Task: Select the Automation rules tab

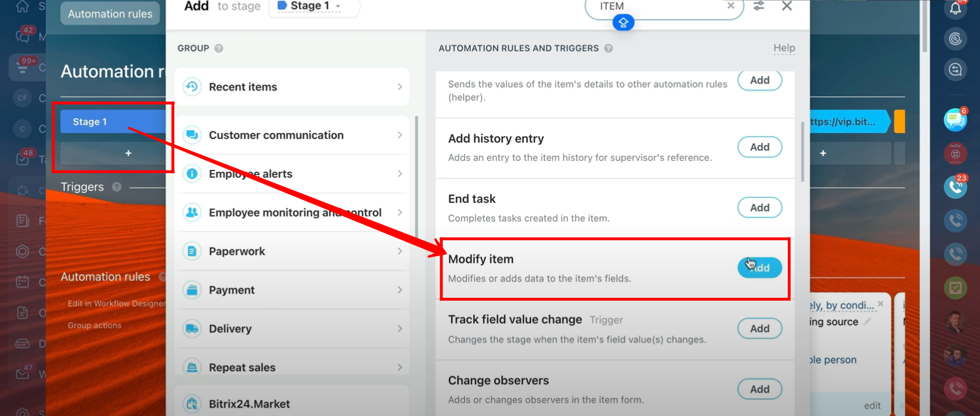Action: [110, 14]
